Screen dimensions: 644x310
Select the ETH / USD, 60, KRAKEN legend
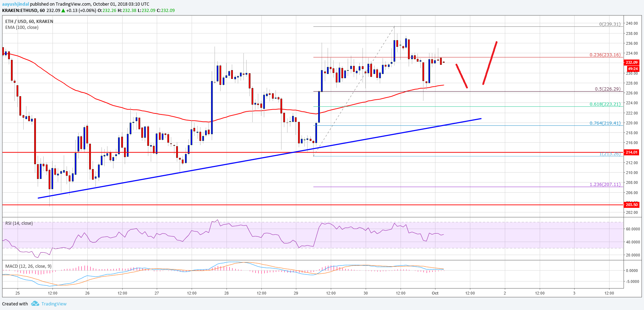click(29, 21)
